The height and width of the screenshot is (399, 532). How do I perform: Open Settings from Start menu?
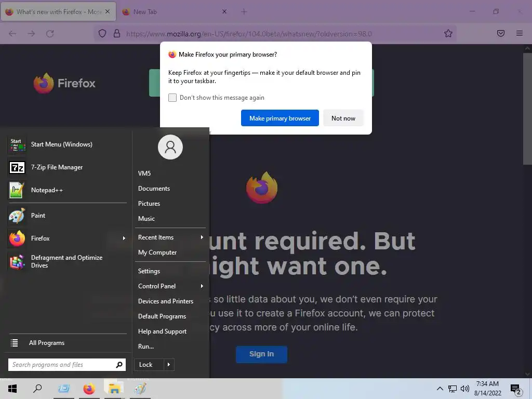tap(149, 271)
